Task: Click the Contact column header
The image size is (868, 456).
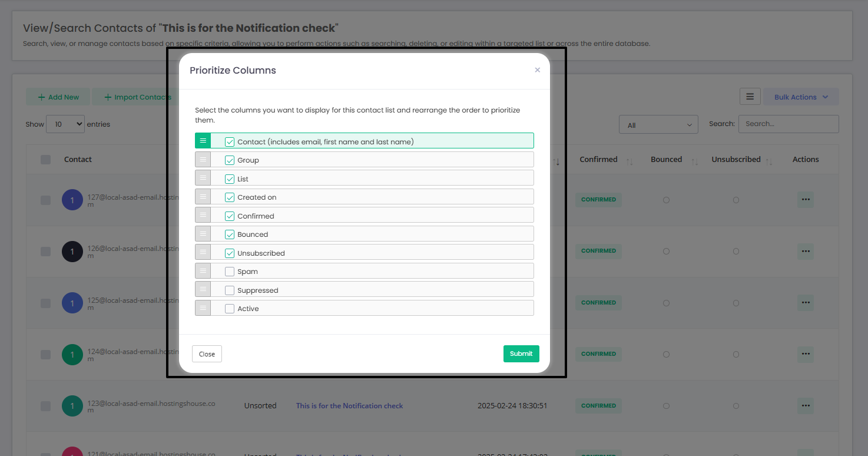Action: click(x=78, y=160)
